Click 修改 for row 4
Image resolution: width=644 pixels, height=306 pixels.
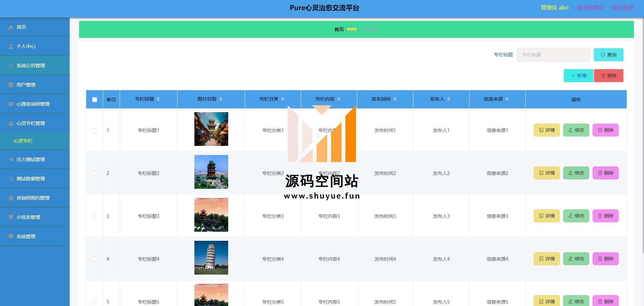tap(576, 259)
